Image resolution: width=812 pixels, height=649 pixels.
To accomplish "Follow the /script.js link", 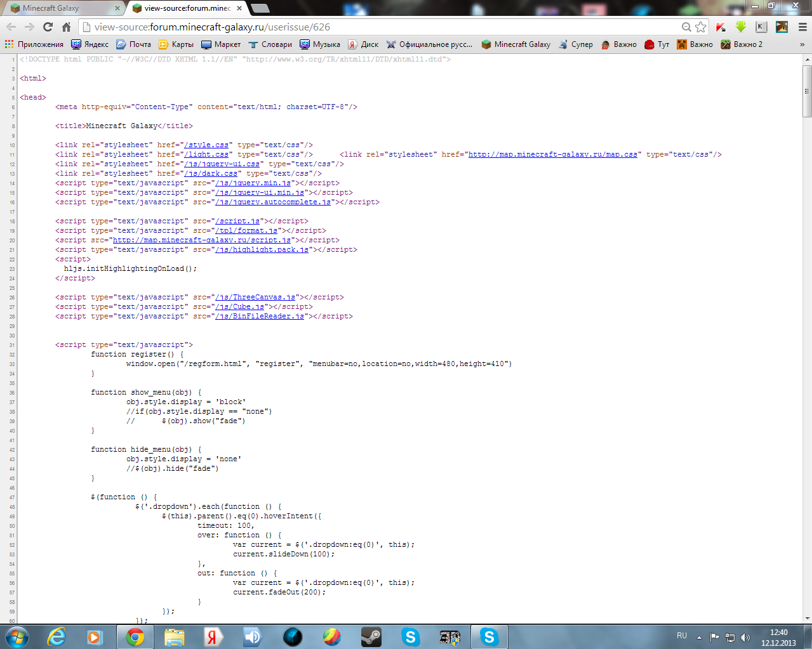I will pyautogui.click(x=237, y=221).
